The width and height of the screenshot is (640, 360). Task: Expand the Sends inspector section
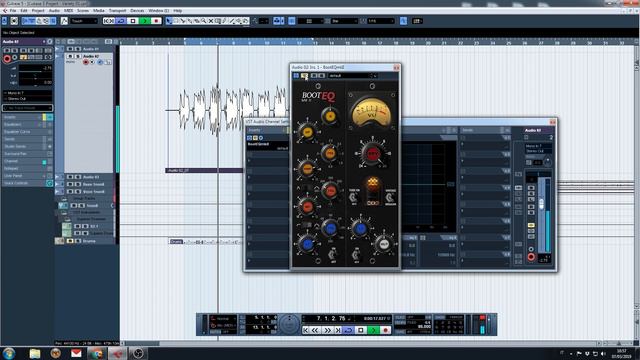(x=27, y=139)
